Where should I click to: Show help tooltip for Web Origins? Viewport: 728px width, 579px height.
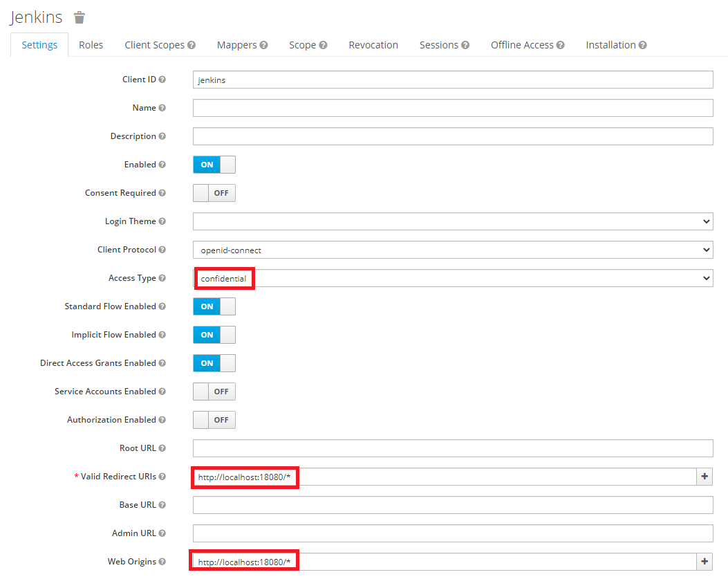point(162,561)
